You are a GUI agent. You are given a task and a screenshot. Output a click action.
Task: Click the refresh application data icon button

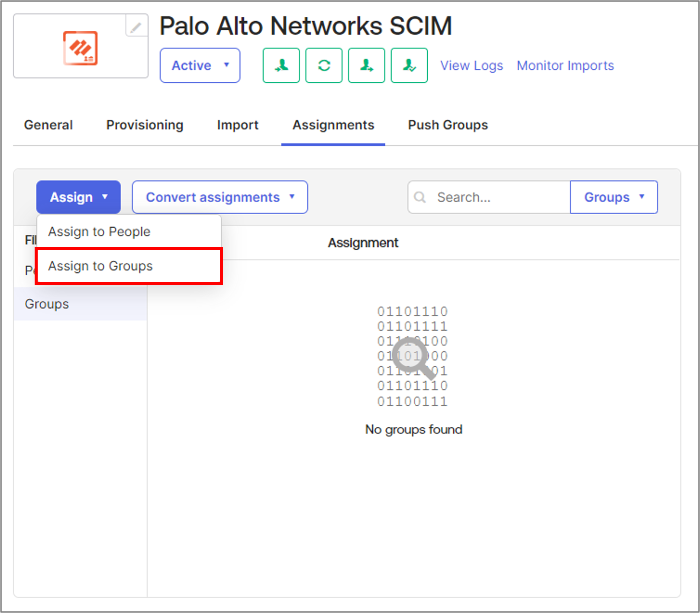coord(324,65)
